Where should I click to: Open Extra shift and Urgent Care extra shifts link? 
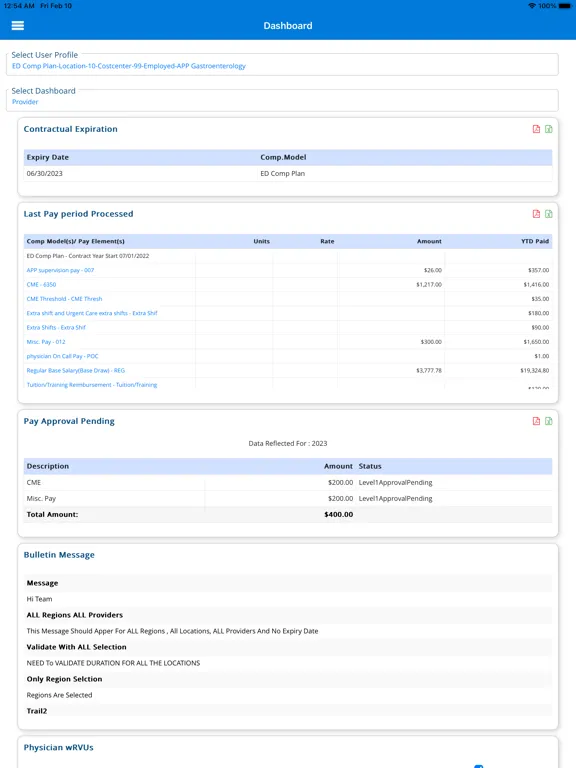[92, 313]
